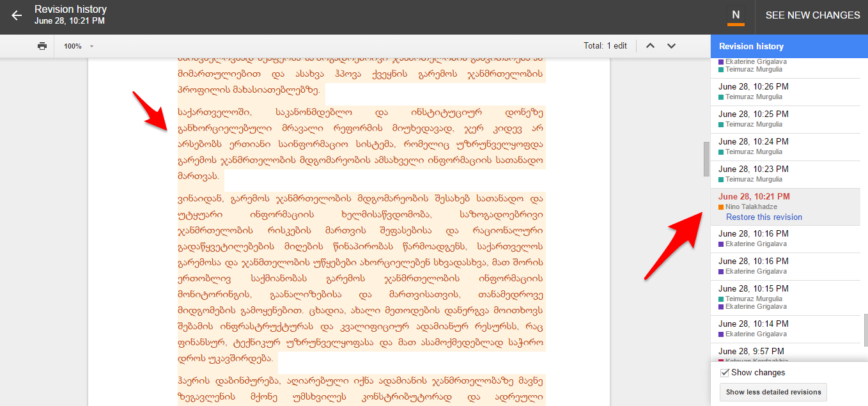Image resolution: width=868 pixels, height=406 pixels.
Task: Go to previous edit with up chevron
Action: (x=650, y=46)
